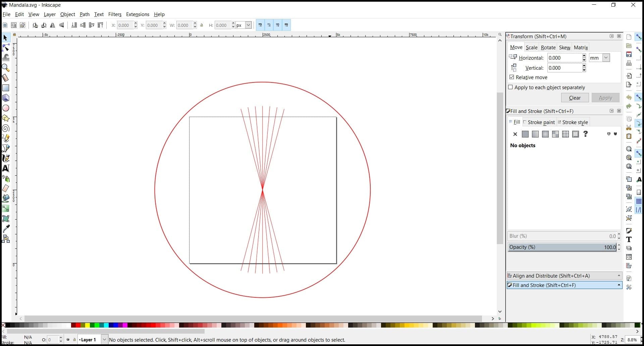Screen dimensions: 644x346
Task: Pick the Star and polygon tool
Action: point(6,118)
